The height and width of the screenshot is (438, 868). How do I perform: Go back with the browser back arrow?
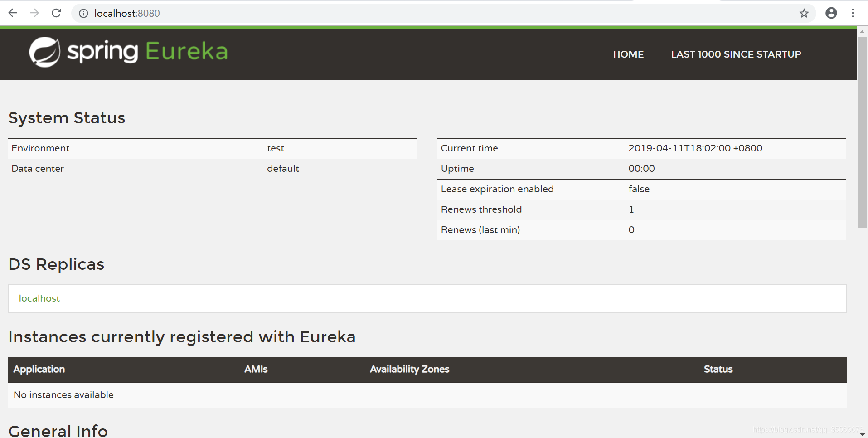click(x=13, y=13)
